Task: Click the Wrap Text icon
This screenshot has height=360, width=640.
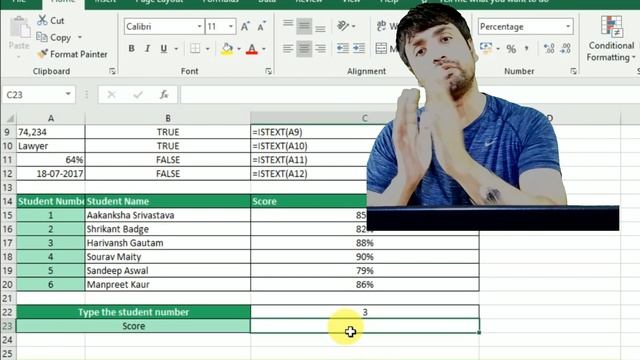Action: [381, 26]
